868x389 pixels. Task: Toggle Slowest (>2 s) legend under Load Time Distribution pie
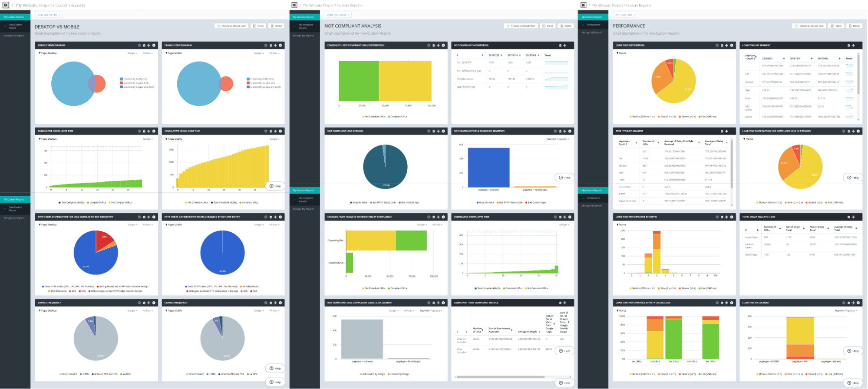(687, 117)
